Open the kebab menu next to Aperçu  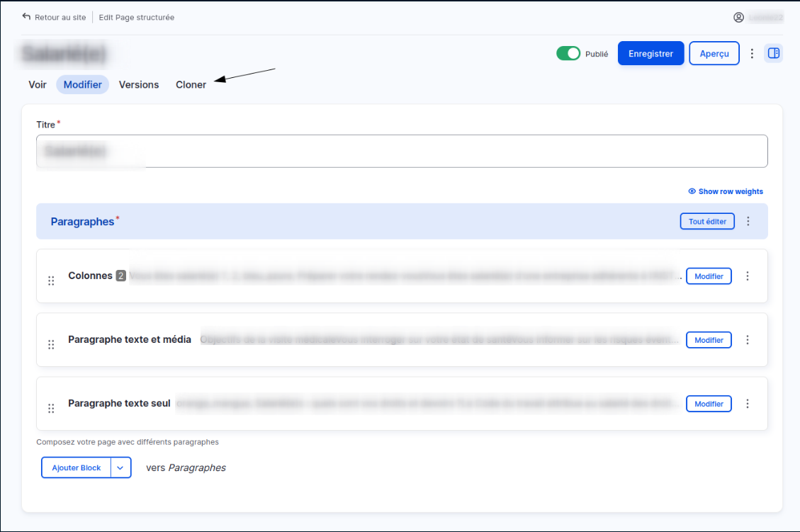click(x=752, y=54)
